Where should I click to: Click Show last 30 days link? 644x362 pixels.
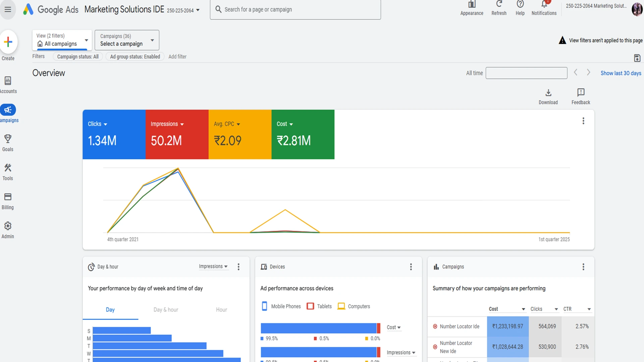tap(621, 73)
